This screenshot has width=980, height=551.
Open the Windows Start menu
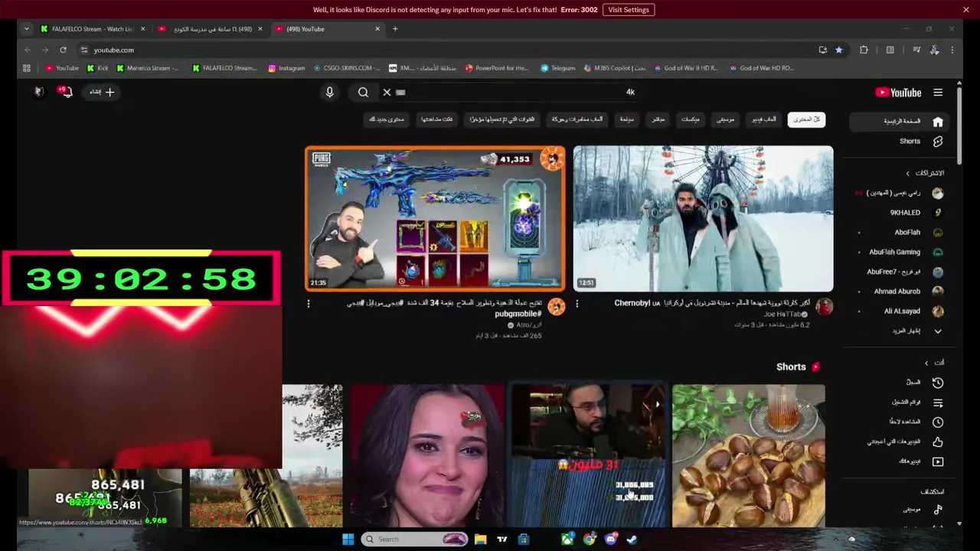348,540
